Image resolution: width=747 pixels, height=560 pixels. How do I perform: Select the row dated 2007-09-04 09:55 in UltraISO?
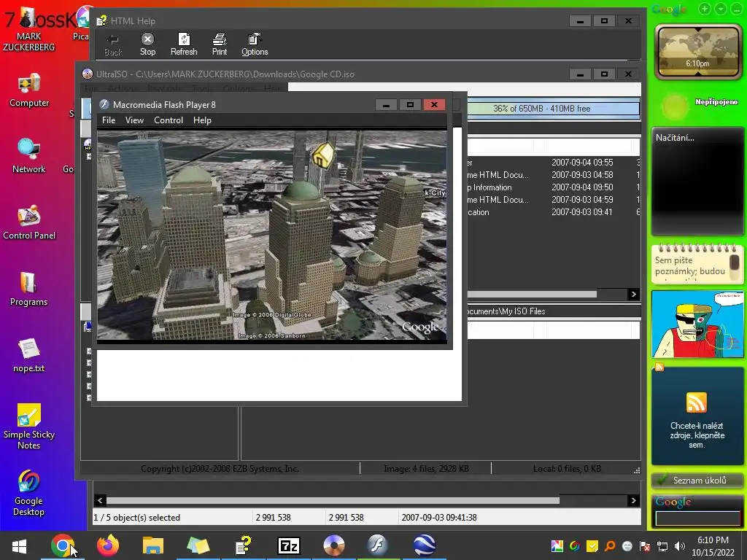tap(554, 163)
